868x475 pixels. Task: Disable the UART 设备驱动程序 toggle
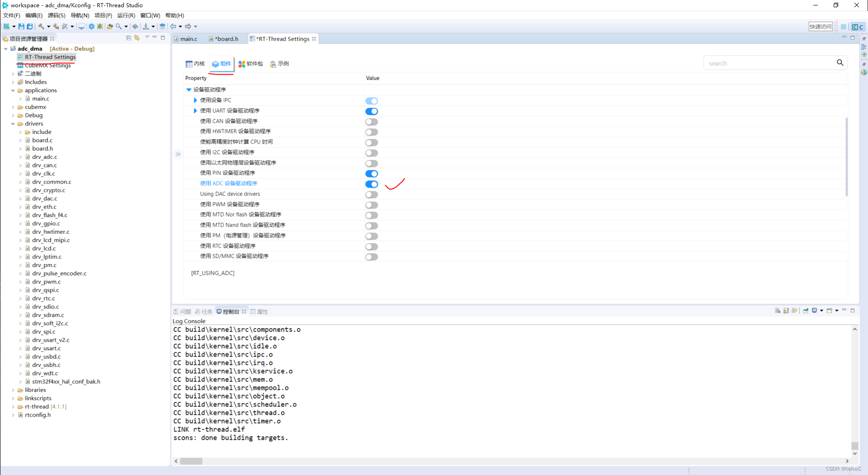pos(371,111)
